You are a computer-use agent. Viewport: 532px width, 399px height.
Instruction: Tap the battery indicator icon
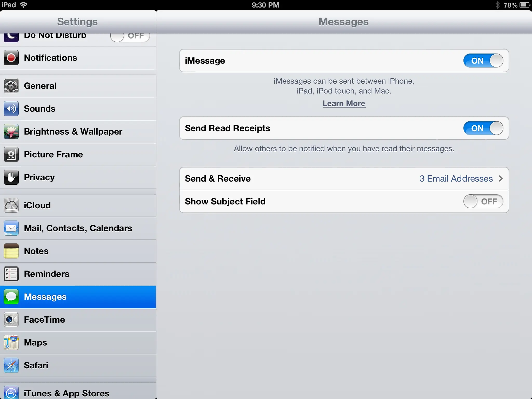coord(524,5)
